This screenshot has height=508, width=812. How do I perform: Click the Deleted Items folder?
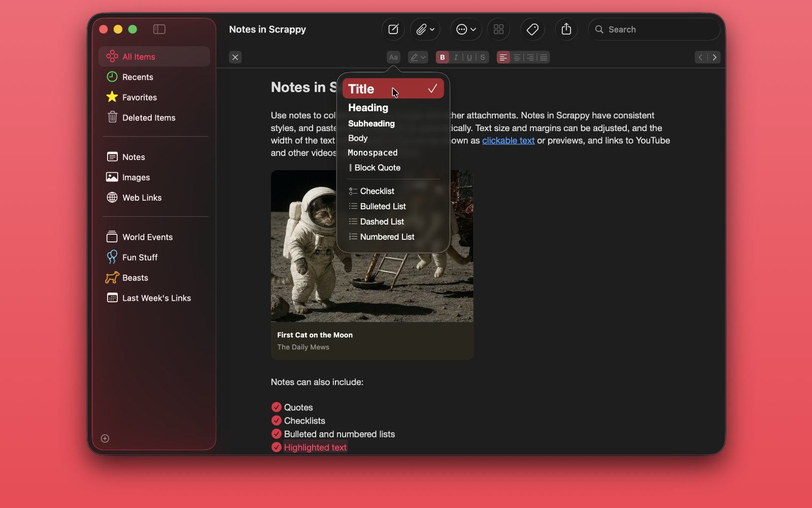(x=148, y=117)
